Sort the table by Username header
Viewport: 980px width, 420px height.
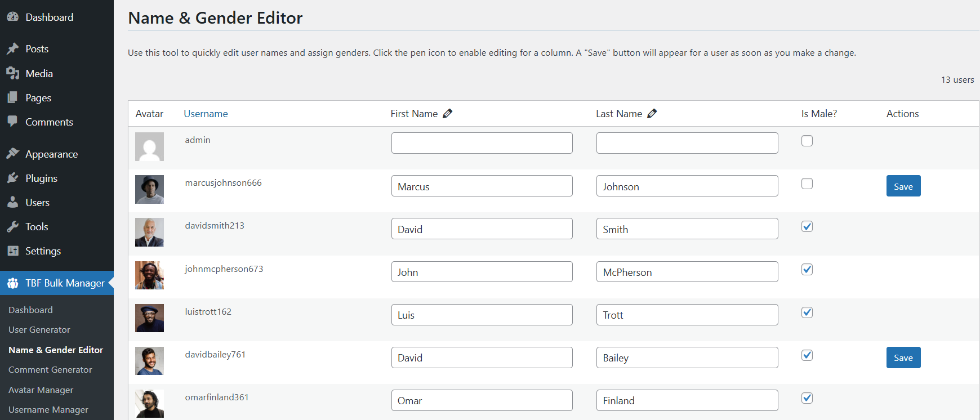point(206,114)
